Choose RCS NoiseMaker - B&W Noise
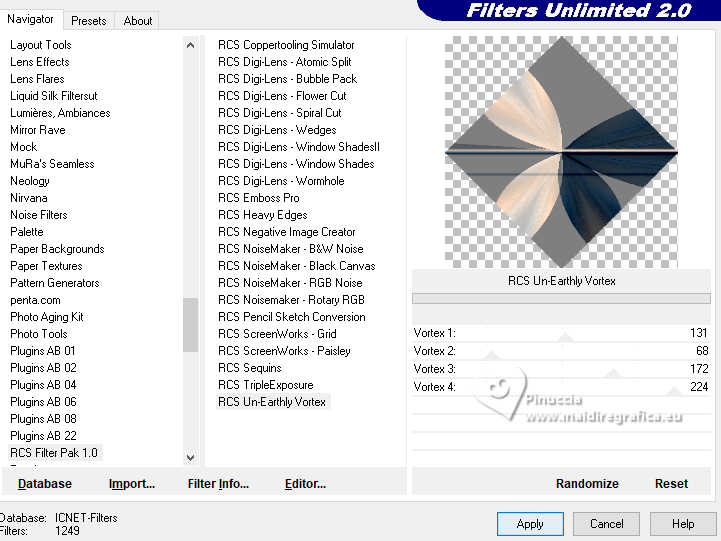Viewport: 721px width, 541px height. pos(291,249)
